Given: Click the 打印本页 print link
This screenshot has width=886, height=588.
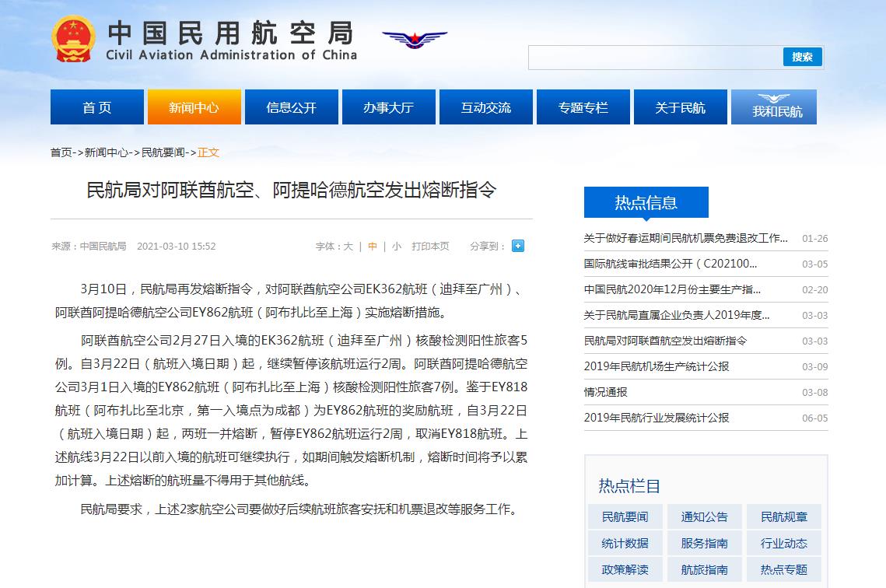Looking at the screenshot, I should click(429, 246).
